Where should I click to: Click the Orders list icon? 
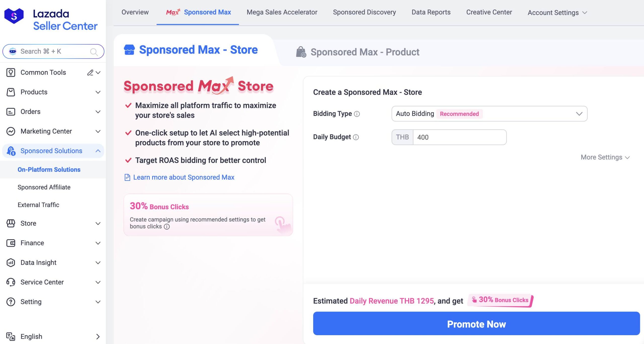pyautogui.click(x=11, y=112)
